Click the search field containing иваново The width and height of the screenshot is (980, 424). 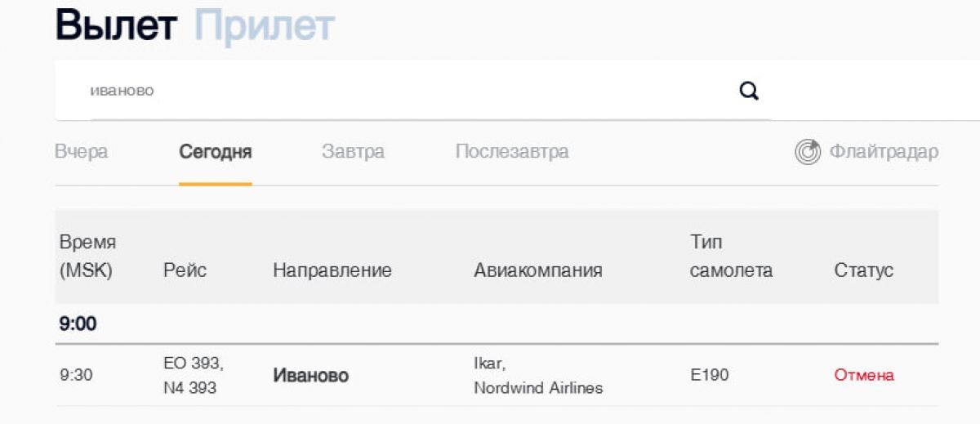pos(392,91)
